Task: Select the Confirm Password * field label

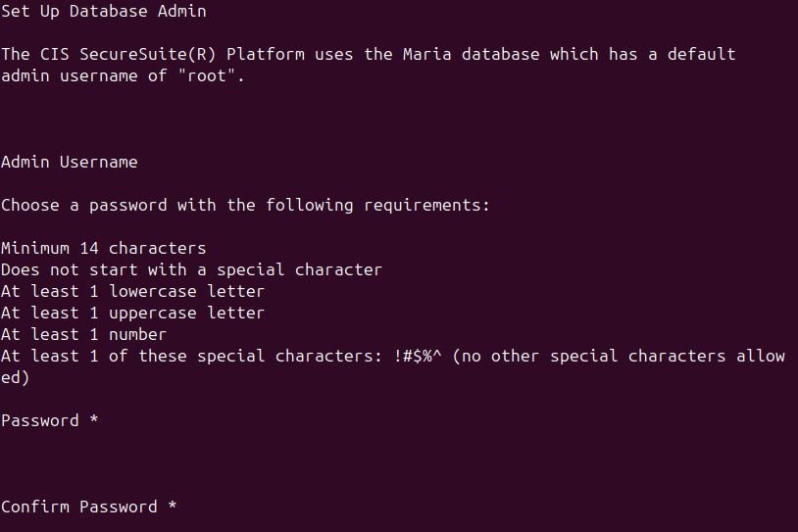Action: pos(88,508)
